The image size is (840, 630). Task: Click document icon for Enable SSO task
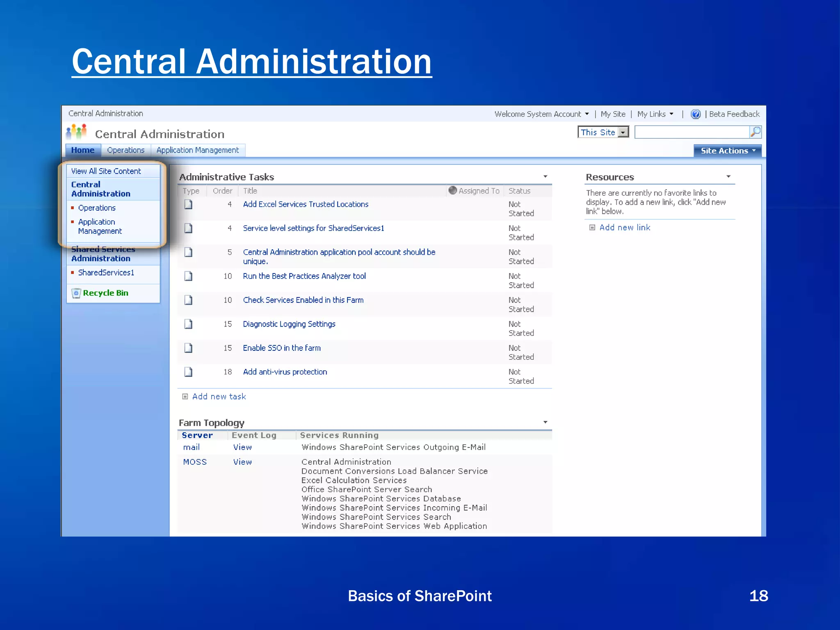188,348
